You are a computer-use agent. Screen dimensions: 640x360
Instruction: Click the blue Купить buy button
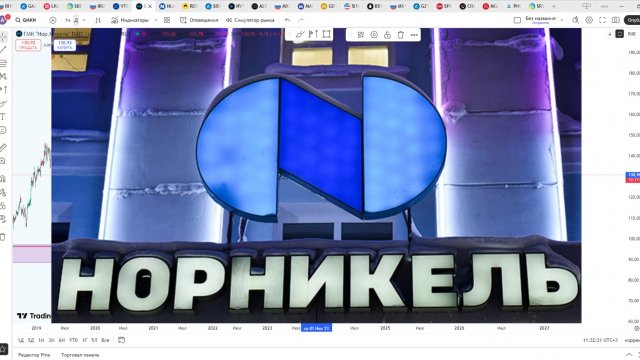point(64,45)
